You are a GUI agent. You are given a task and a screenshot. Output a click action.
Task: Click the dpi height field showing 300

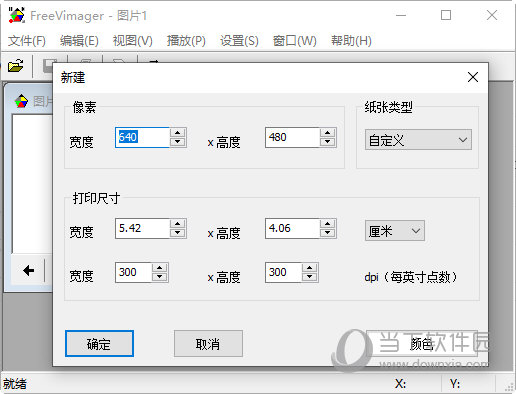click(284, 272)
